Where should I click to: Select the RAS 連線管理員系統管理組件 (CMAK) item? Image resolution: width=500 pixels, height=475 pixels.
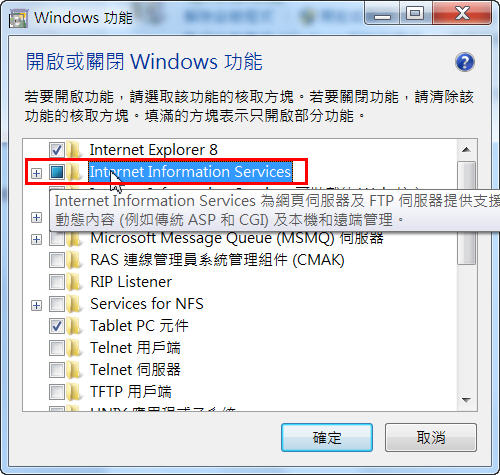(x=217, y=260)
